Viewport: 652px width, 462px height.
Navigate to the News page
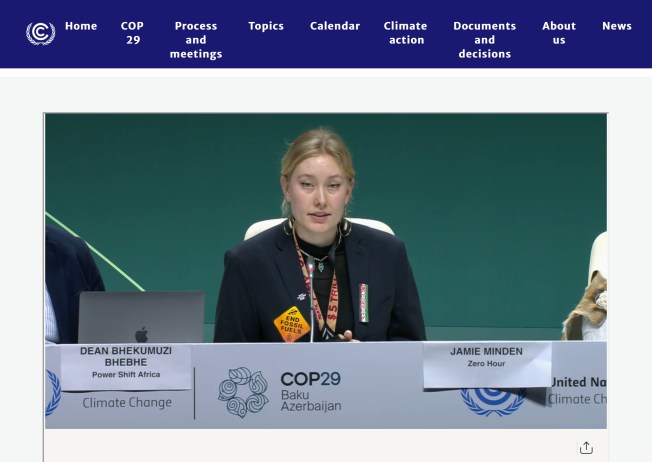617,26
